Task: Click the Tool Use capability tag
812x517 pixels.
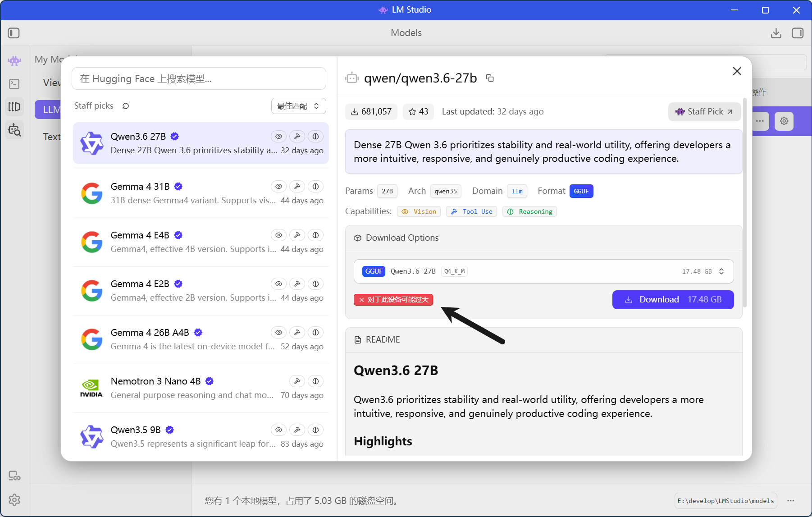Action: (x=471, y=211)
